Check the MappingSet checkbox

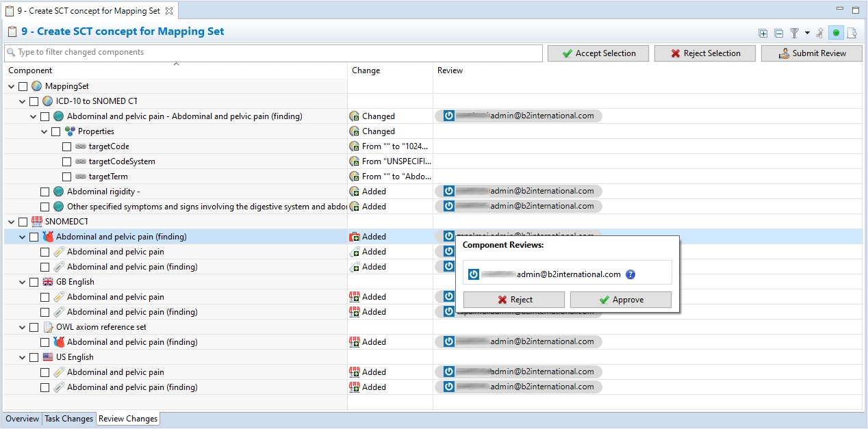coord(23,86)
